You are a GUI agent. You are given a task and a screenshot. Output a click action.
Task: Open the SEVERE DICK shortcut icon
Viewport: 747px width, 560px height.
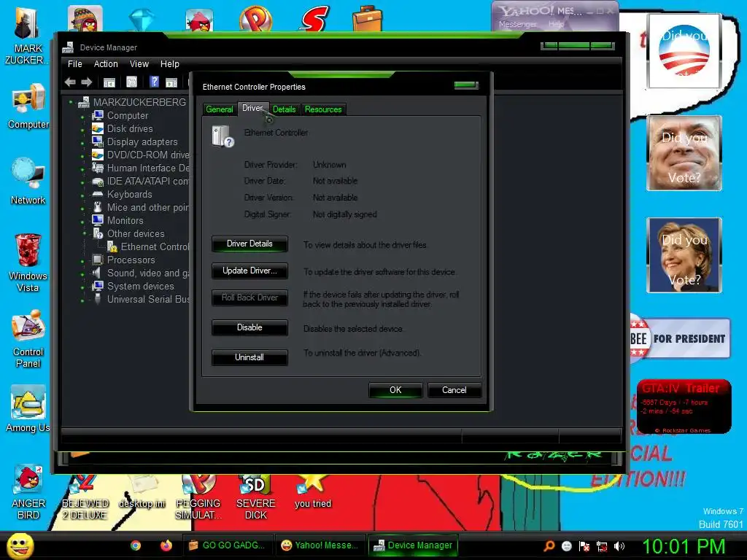[x=256, y=486]
